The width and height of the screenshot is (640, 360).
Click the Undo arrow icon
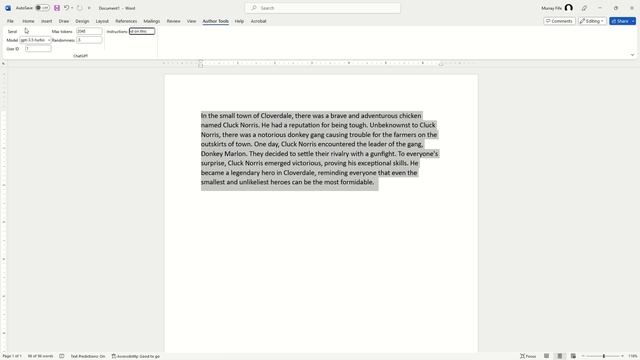(66, 8)
